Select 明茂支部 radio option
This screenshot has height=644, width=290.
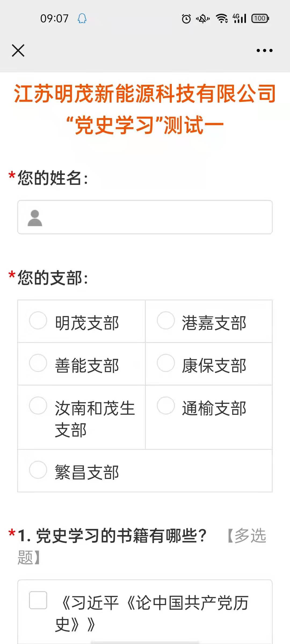(x=38, y=320)
